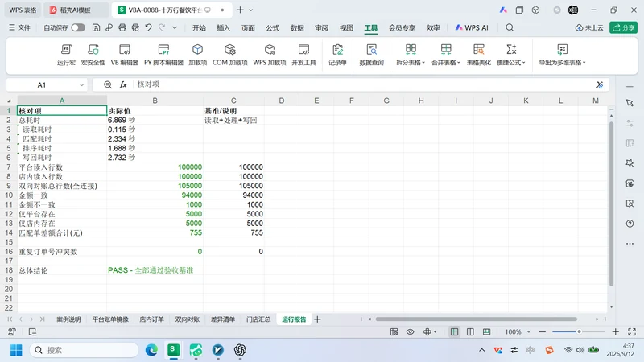Click the zoom lookup icon beside fx
This screenshot has height=362, width=644.
(108, 84)
